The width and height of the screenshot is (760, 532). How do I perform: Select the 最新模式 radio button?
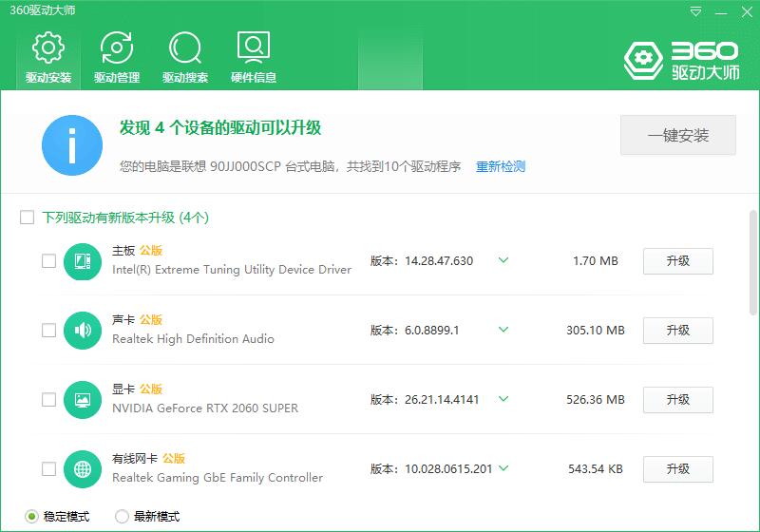tap(122, 517)
